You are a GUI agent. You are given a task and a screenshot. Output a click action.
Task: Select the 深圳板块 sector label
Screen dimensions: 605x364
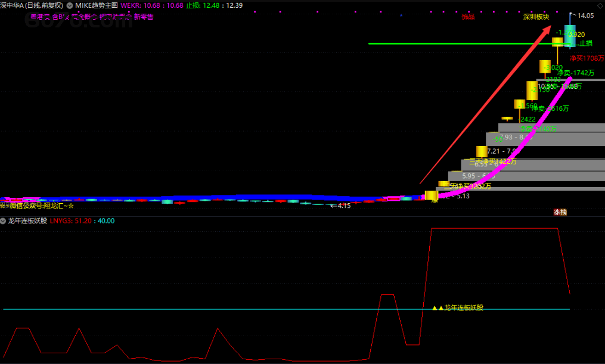click(535, 17)
